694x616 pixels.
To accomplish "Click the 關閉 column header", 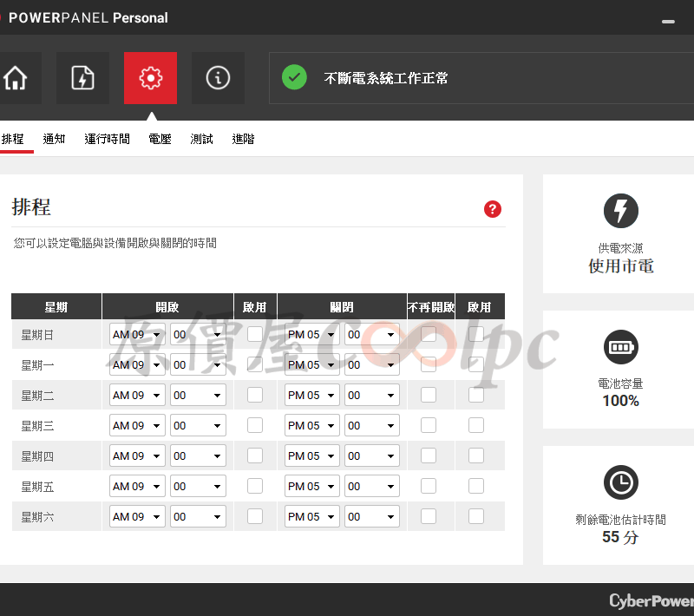I will tap(342, 306).
